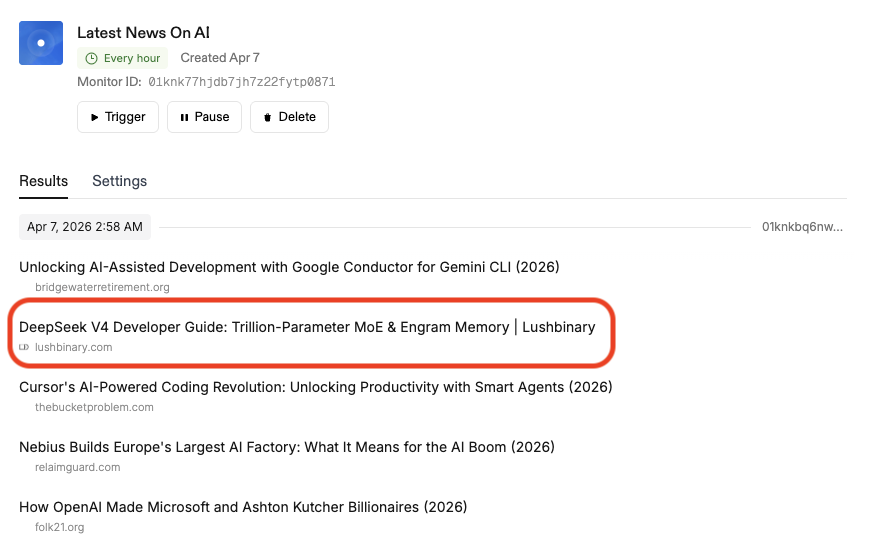
Task: Click the Every hour schedule badge
Action: click(x=123, y=58)
